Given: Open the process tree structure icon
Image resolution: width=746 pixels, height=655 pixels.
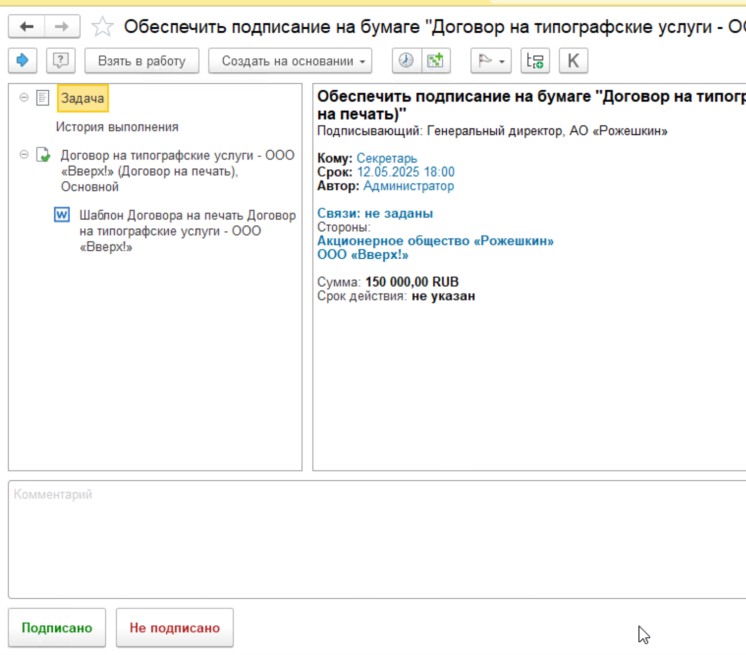Looking at the screenshot, I should [x=536, y=61].
